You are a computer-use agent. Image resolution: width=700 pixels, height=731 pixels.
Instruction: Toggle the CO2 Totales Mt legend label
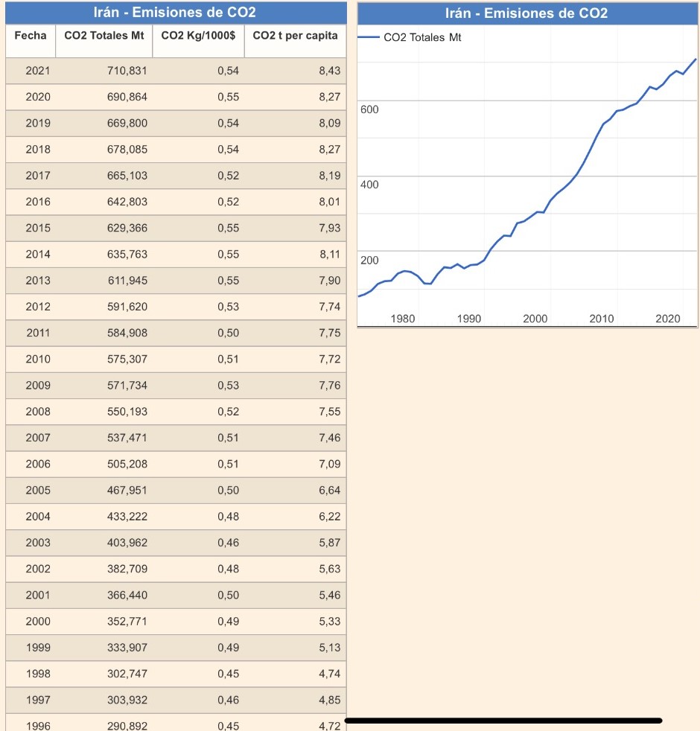click(x=422, y=37)
